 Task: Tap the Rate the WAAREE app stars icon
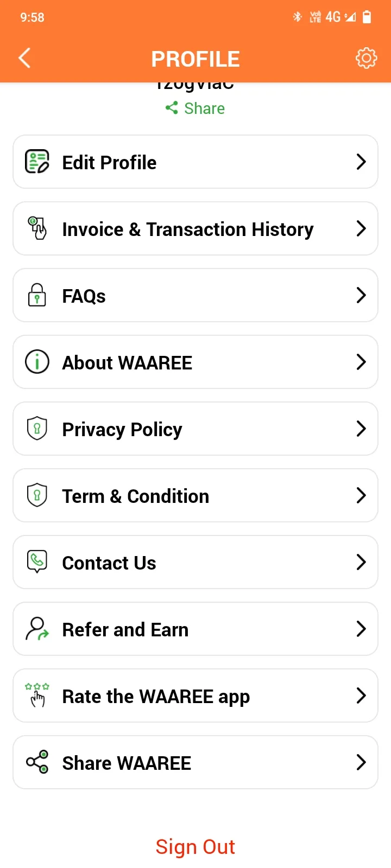pos(37,695)
